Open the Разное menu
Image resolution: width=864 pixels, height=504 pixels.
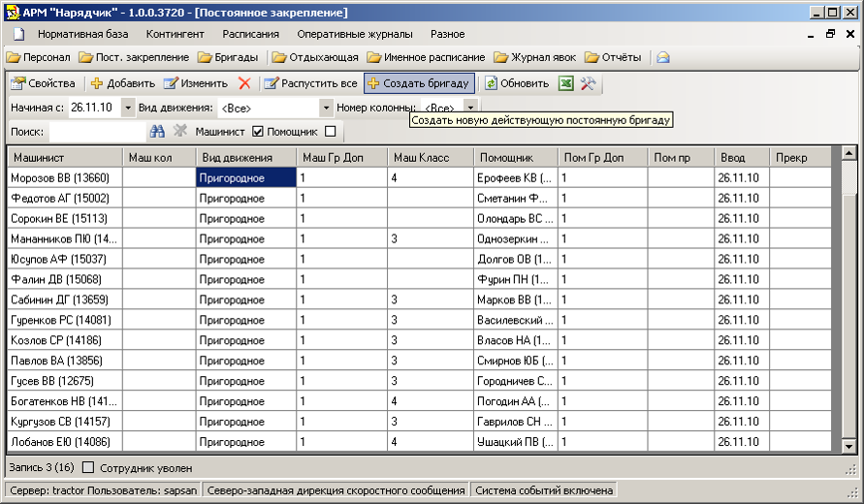pyautogui.click(x=447, y=34)
